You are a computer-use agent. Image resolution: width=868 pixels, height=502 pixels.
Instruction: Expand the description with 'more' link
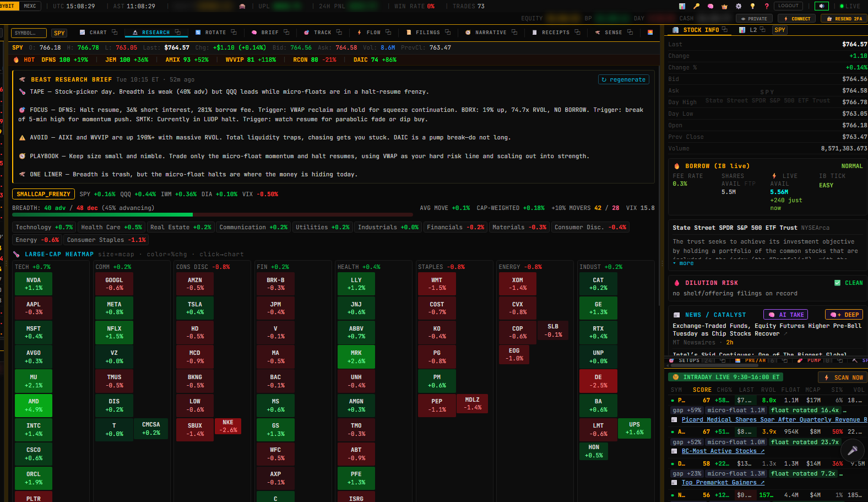click(x=683, y=263)
